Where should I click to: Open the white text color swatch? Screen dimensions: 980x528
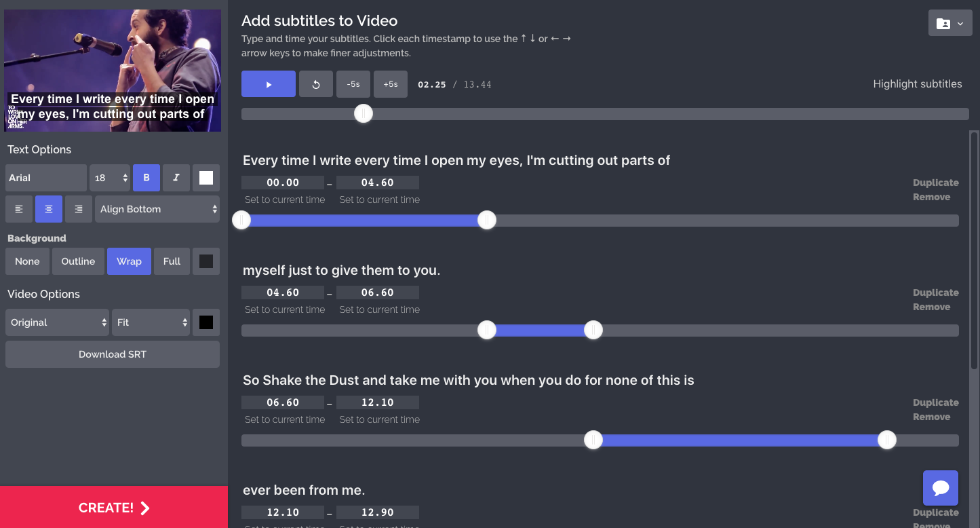(x=206, y=178)
